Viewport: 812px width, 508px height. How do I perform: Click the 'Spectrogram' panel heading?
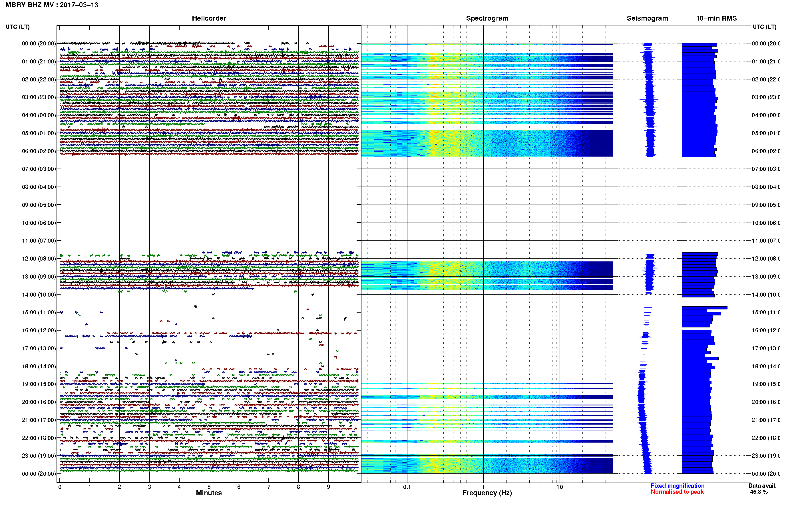pos(487,19)
